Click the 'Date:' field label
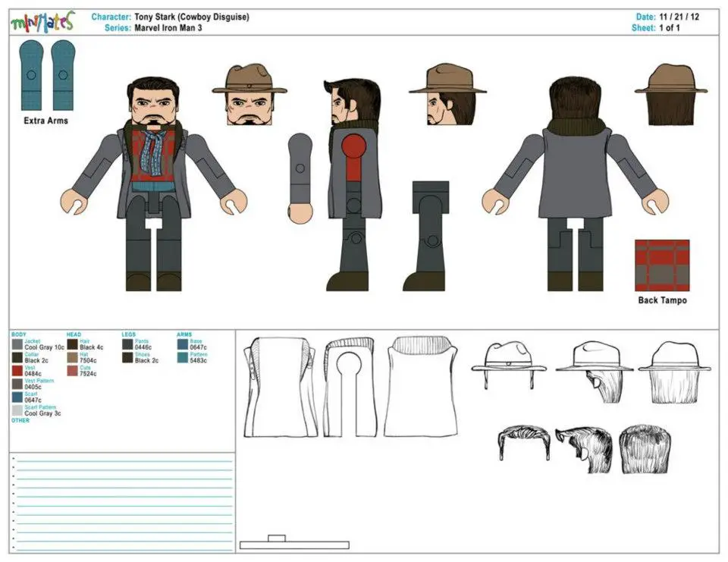 (x=646, y=17)
